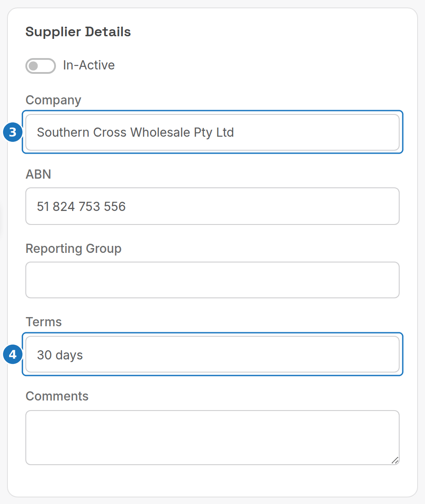Click the step 3 badge icon

tap(13, 132)
